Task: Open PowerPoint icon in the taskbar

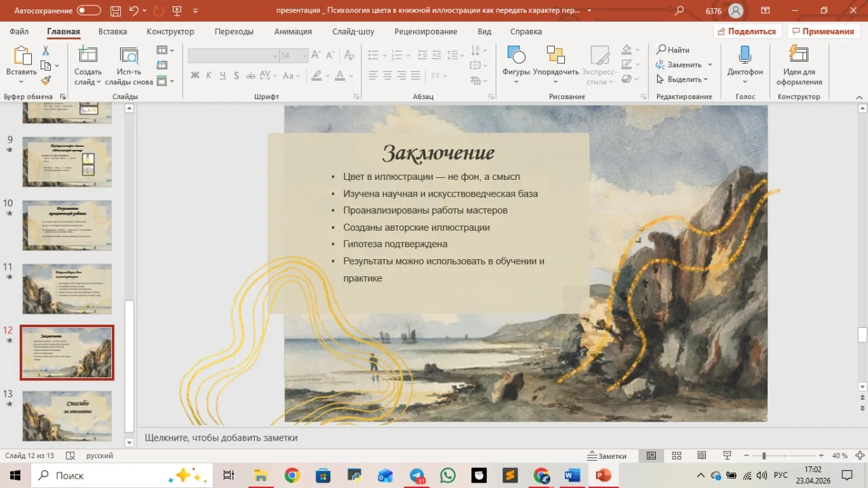Action: (x=603, y=475)
